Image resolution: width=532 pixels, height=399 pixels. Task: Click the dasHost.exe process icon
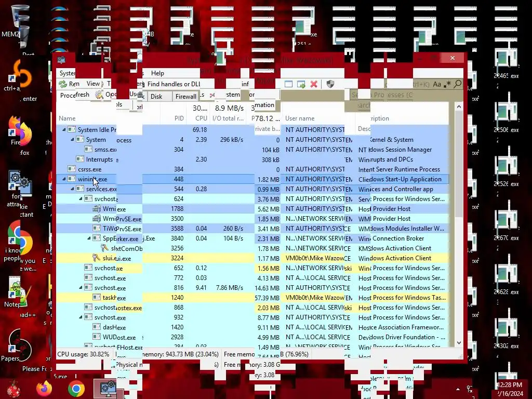97,327
